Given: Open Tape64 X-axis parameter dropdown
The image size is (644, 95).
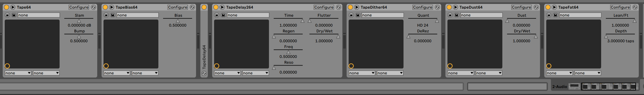Looking at the screenshot, I should (18, 73).
